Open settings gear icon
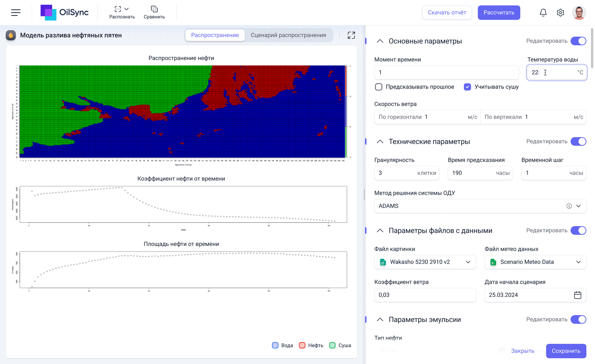 (x=560, y=12)
